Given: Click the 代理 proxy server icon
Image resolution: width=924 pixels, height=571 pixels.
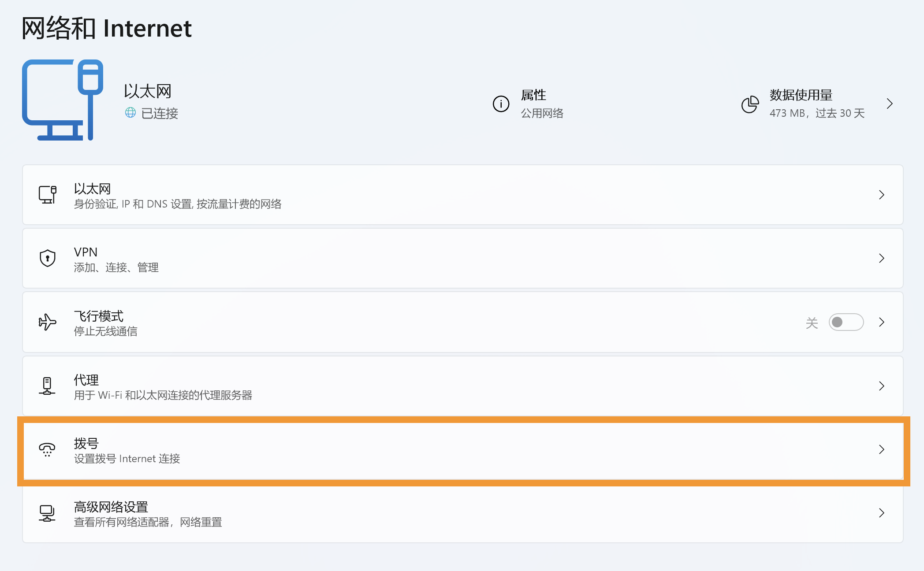Looking at the screenshot, I should [47, 386].
